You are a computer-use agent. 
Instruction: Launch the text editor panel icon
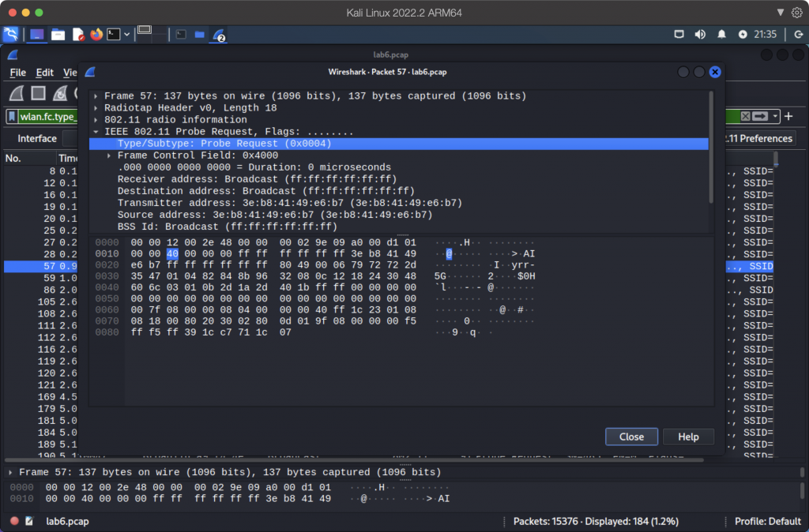pyautogui.click(x=78, y=35)
